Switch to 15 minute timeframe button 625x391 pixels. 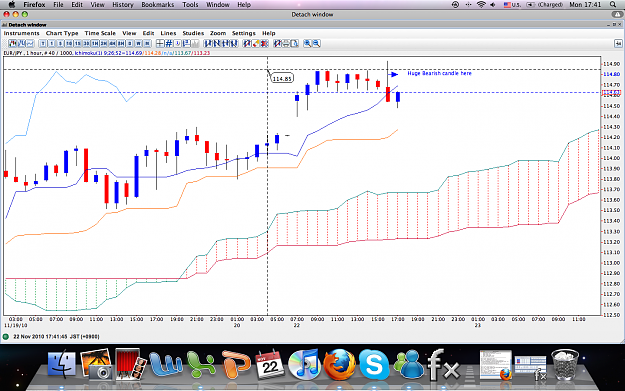pyautogui.click(x=77, y=43)
